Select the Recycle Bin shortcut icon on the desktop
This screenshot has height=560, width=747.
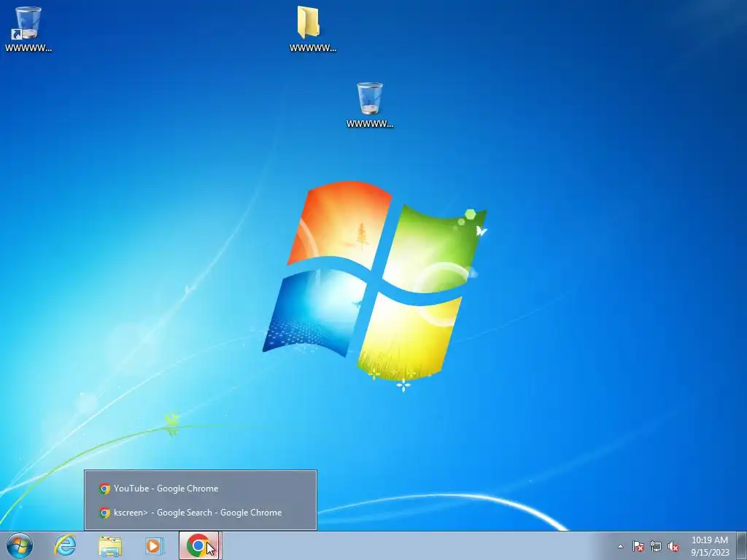click(28, 28)
